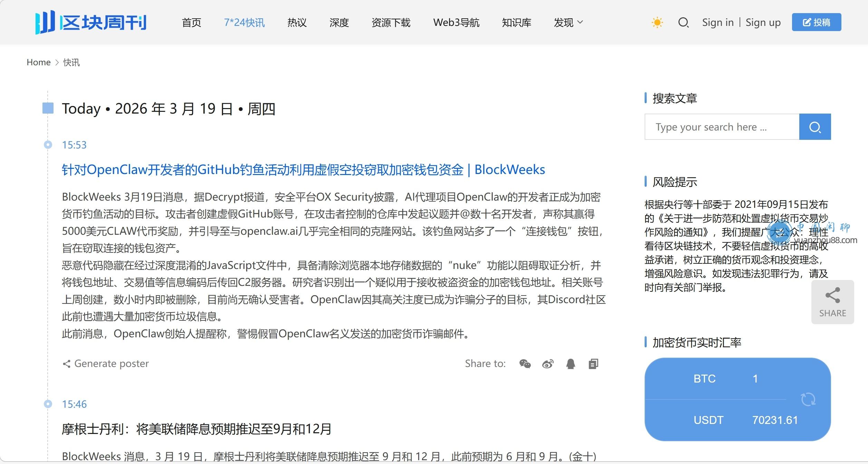Swap currencies with refresh icon
This screenshot has width=868, height=464.
point(808,399)
